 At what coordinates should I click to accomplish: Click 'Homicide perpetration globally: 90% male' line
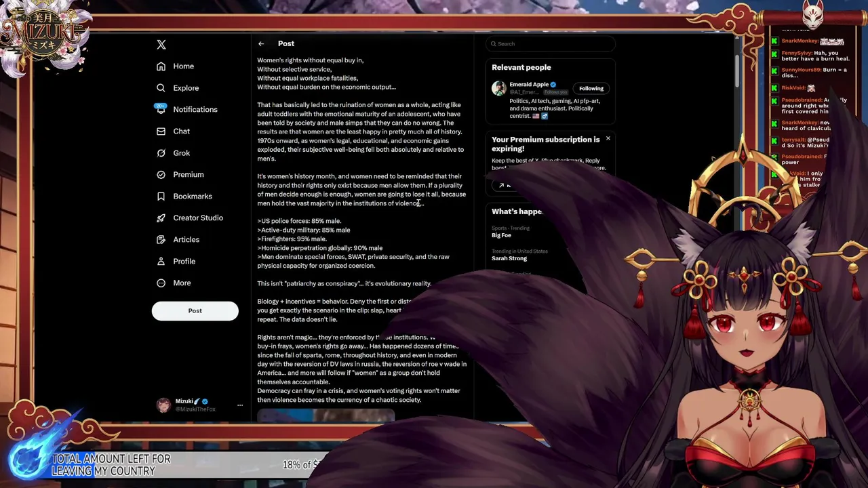(x=319, y=248)
